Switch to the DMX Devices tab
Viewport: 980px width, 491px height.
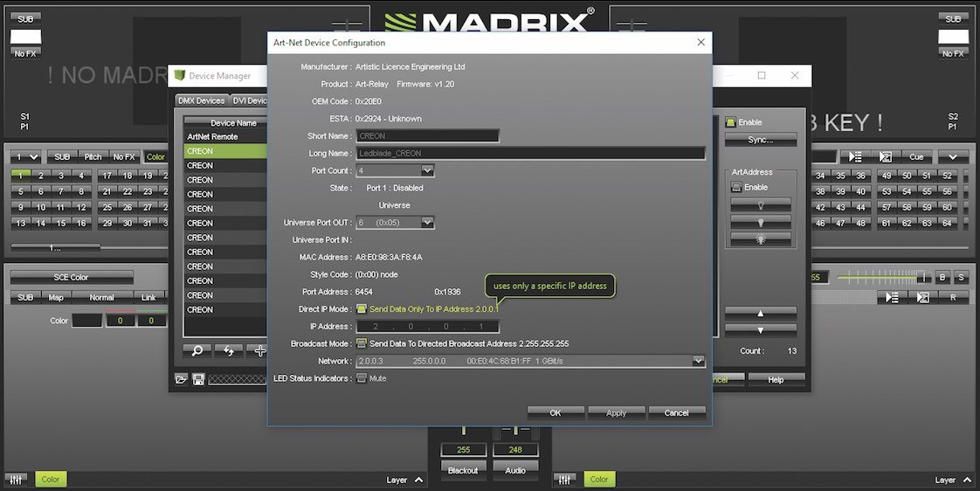click(x=201, y=100)
